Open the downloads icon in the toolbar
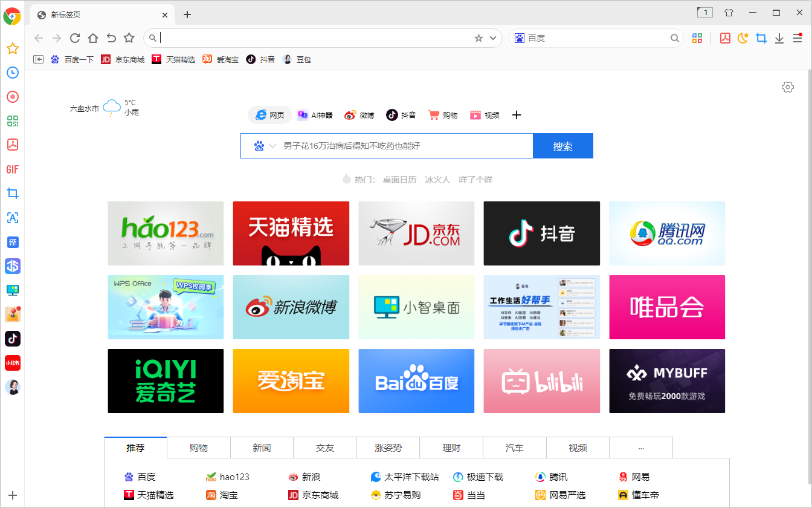Screen dimensions: 812x508 pos(779,37)
